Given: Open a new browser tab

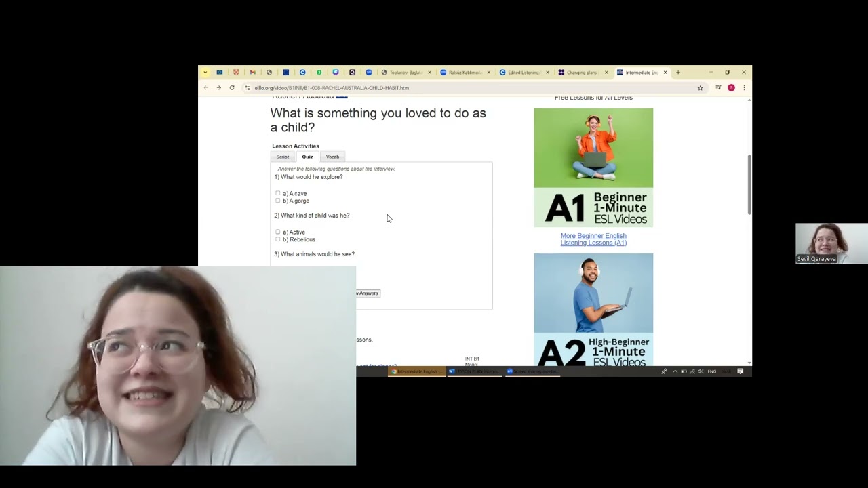Looking at the screenshot, I should point(677,73).
